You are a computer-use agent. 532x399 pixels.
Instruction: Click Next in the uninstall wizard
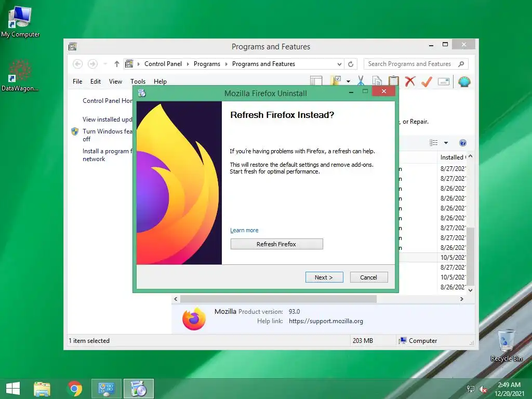coord(324,277)
